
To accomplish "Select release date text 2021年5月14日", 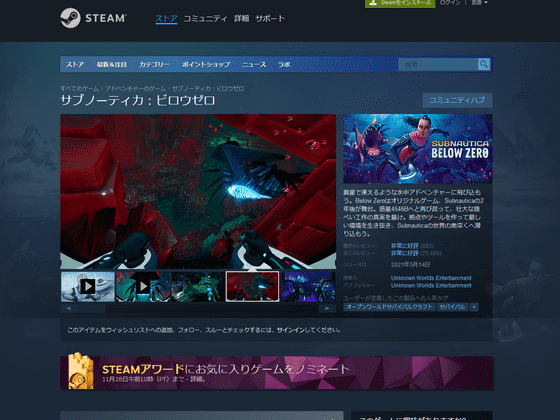I will point(410,265).
